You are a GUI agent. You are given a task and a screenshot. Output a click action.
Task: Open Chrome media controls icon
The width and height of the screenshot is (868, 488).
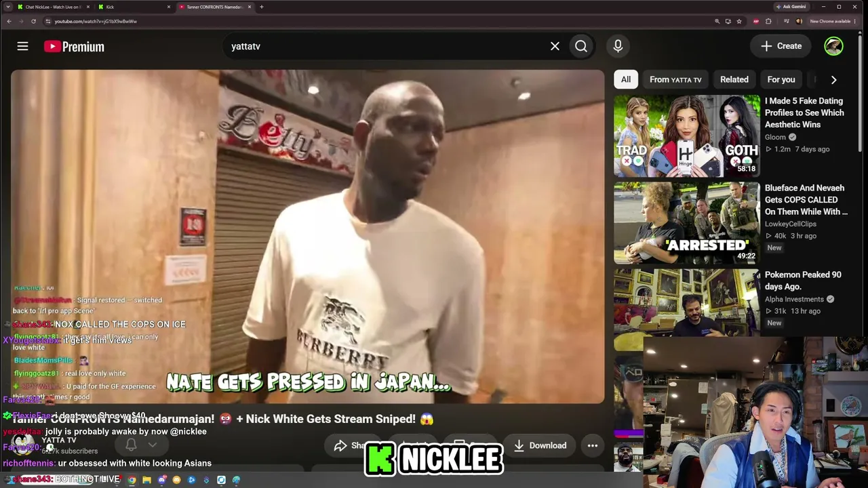785,21
